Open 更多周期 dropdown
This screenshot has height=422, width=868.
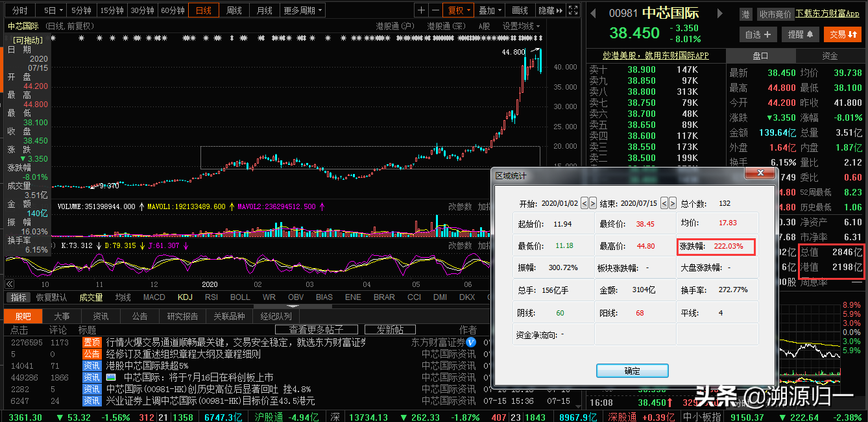point(303,10)
